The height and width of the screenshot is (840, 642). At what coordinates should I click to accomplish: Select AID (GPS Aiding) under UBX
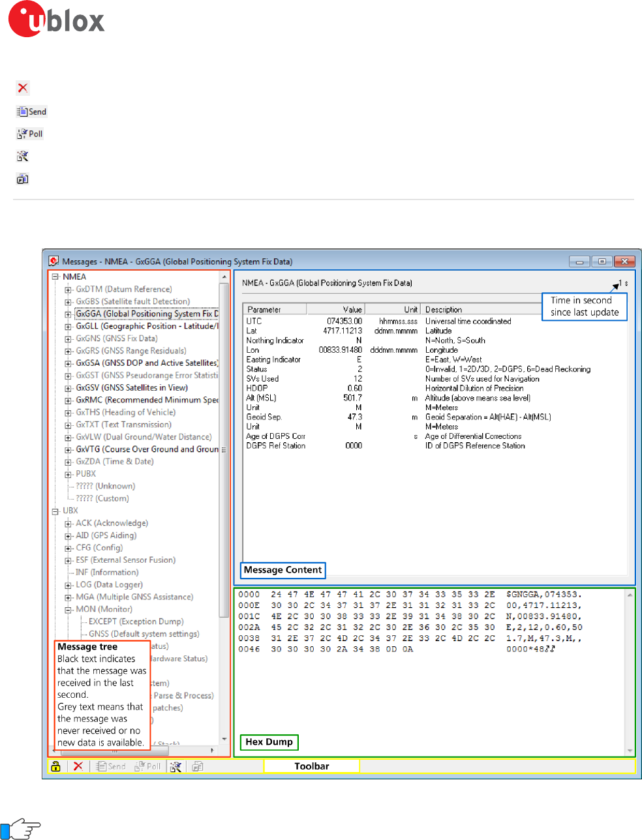(106, 535)
